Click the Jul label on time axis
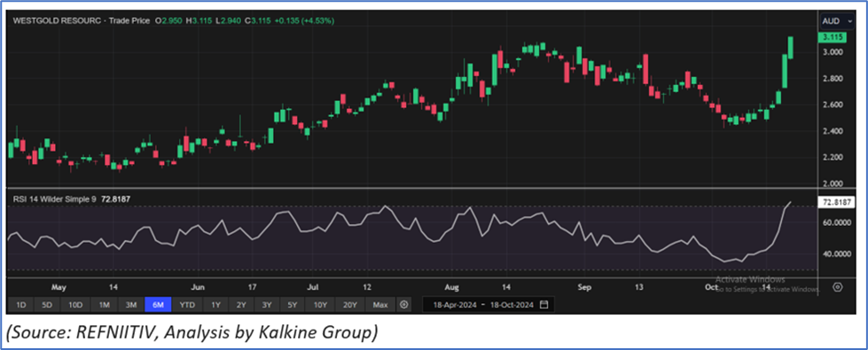Image resolution: width=868 pixels, height=350 pixels. pos(313,287)
